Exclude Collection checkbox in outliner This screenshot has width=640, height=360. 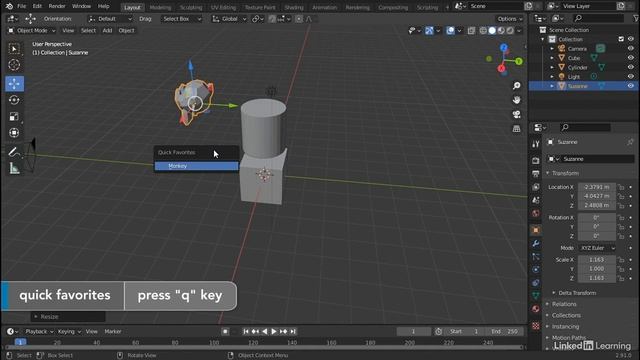point(621,39)
